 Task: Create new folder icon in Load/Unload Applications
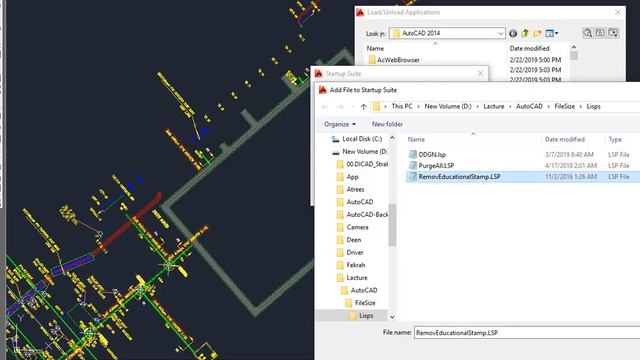537,33
